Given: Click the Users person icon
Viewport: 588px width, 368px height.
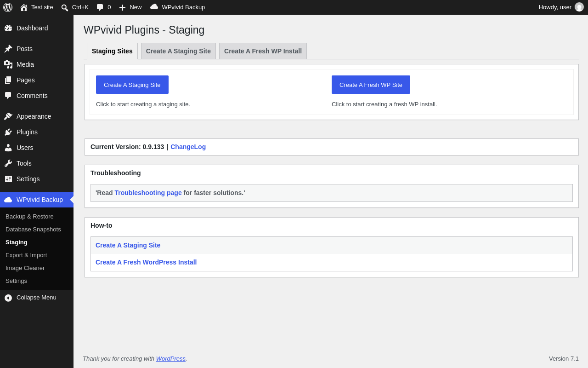Looking at the screenshot, I should tap(8, 148).
